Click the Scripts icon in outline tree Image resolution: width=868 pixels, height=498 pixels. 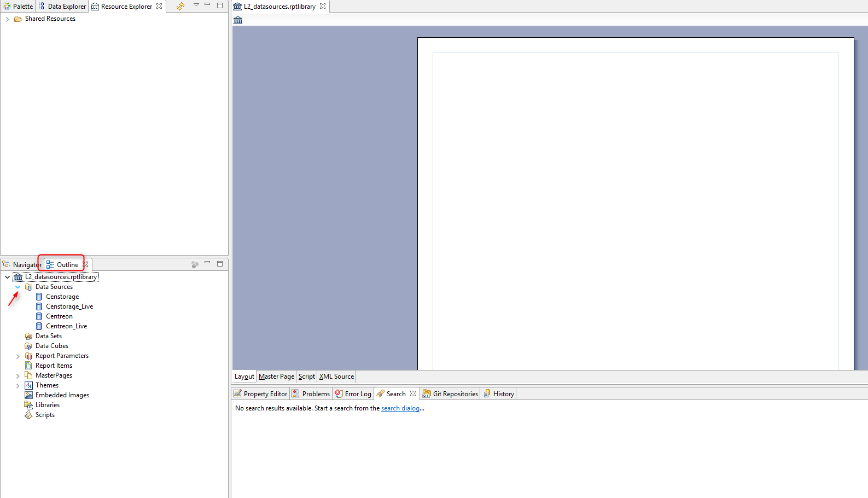click(x=28, y=415)
